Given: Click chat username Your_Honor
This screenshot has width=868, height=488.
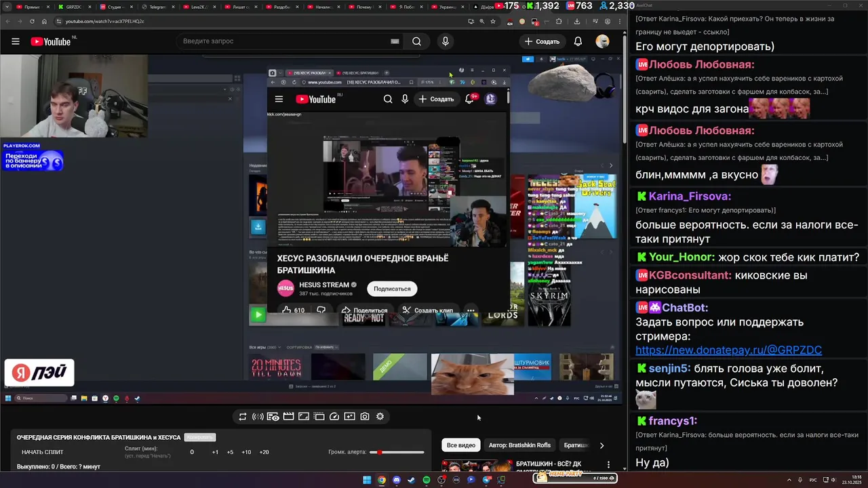Looking at the screenshot, I should [x=681, y=258].
